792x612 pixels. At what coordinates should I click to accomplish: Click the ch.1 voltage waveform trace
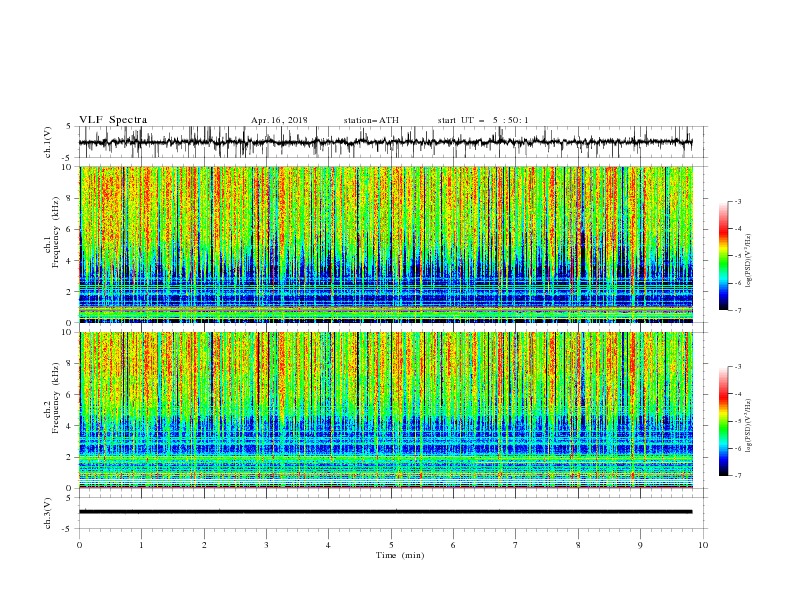385,142
